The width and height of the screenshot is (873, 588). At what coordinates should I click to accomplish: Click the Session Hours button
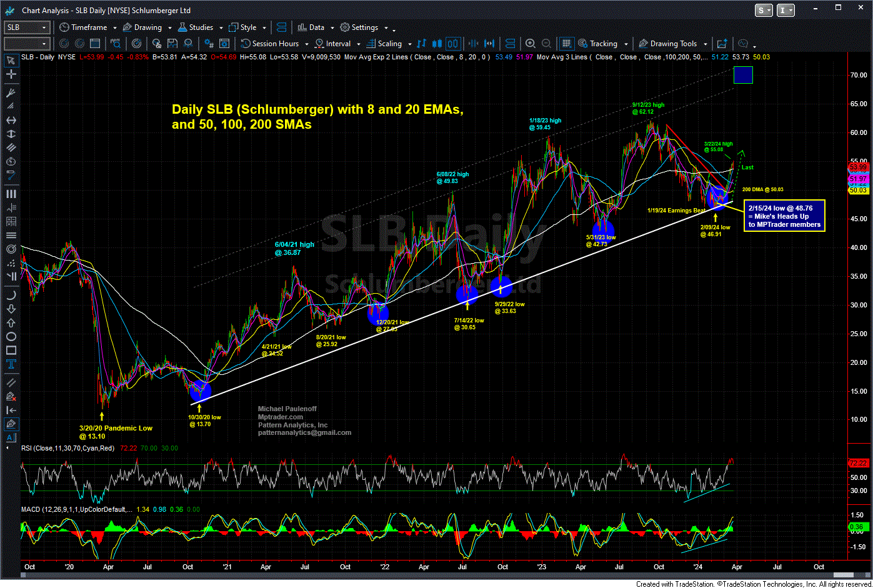tap(271, 44)
